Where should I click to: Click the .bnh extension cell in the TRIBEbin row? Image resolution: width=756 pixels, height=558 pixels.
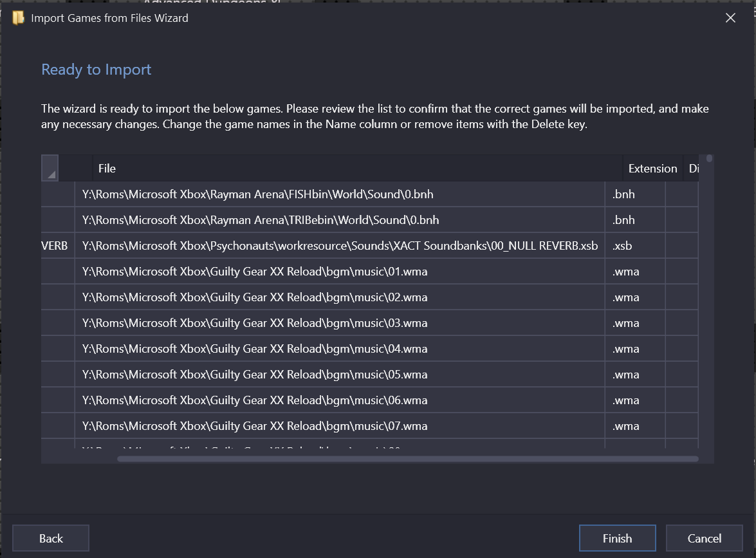[x=635, y=220]
